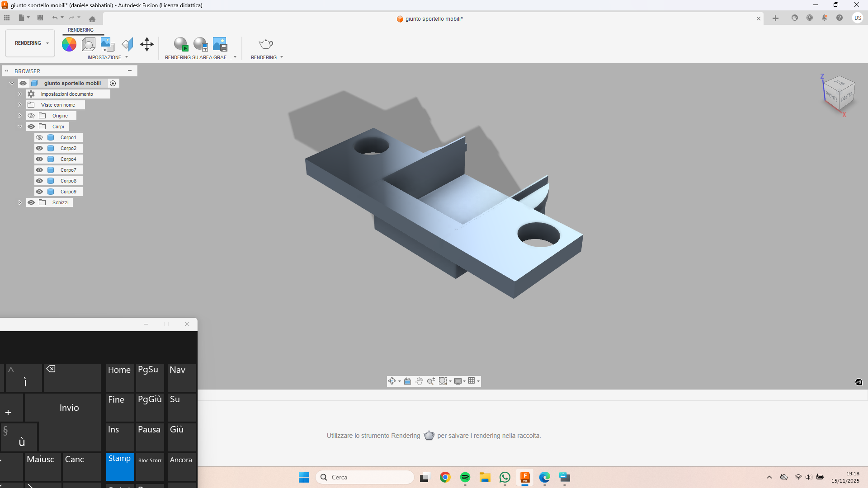868x488 pixels.
Task: Collapse the Corpi folder tree
Action: coord(20,127)
